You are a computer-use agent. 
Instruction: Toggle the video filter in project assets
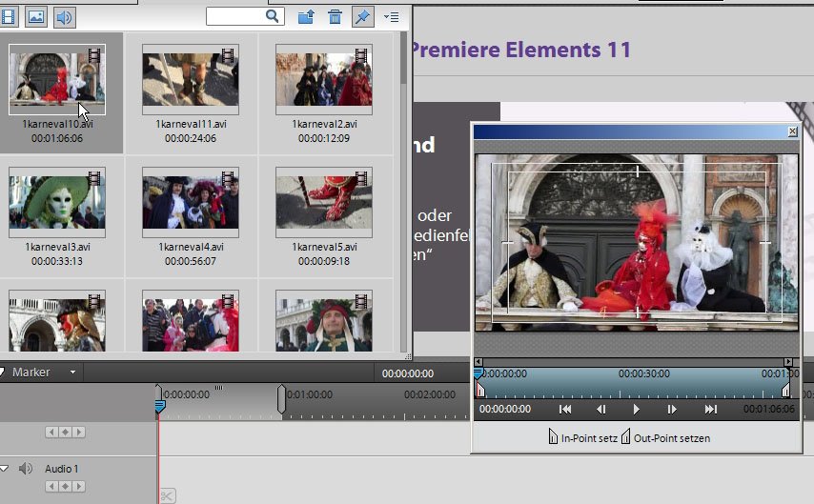coord(8,17)
